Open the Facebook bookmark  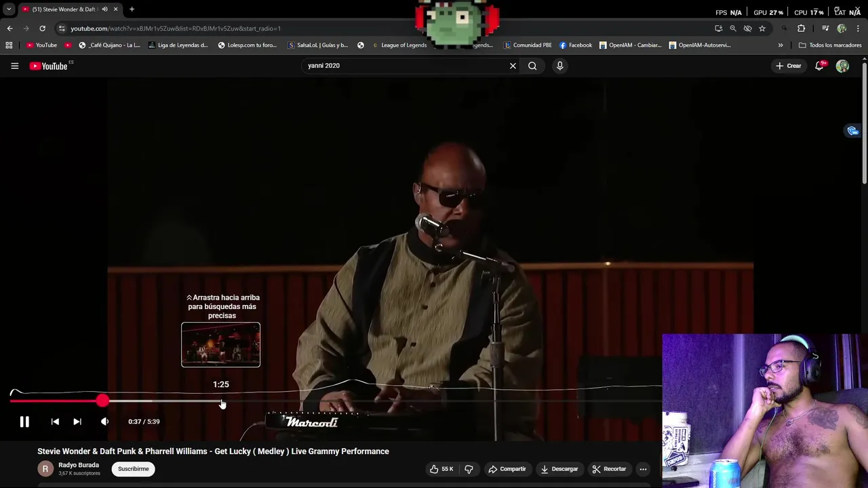(576, 45)
